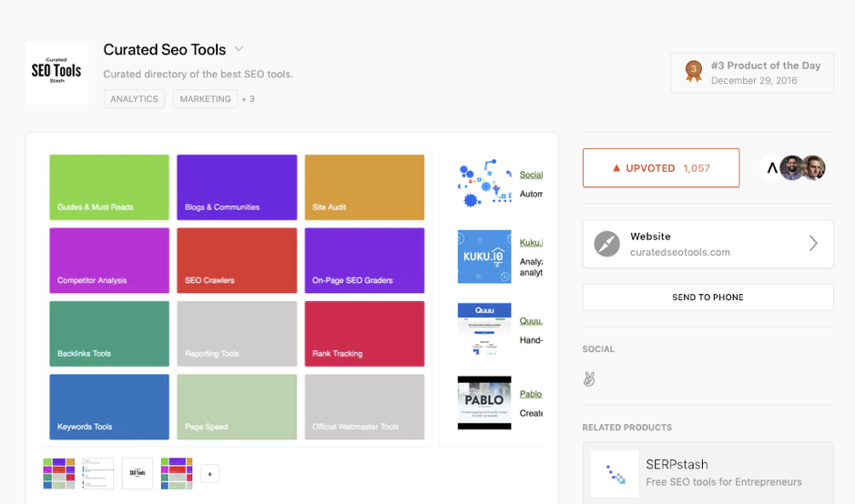Viewport: 855px width, 504px height.
Task: Open the upvoter avatars group
Action: point(794,167)
